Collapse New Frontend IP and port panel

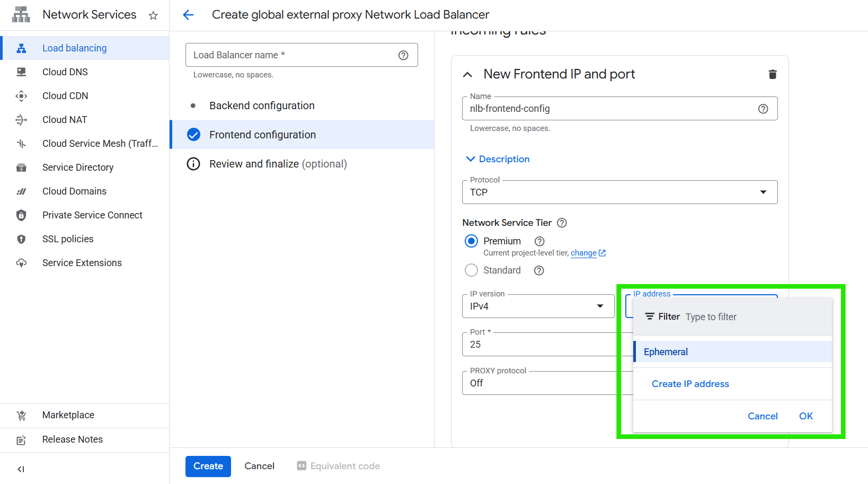(467, 75)
